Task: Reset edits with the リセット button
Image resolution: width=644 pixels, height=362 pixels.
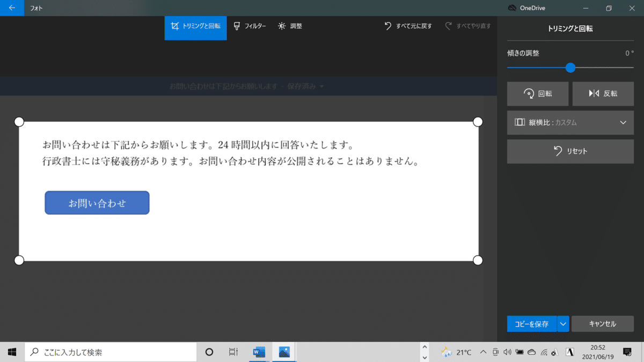Action: pos(570,151)
